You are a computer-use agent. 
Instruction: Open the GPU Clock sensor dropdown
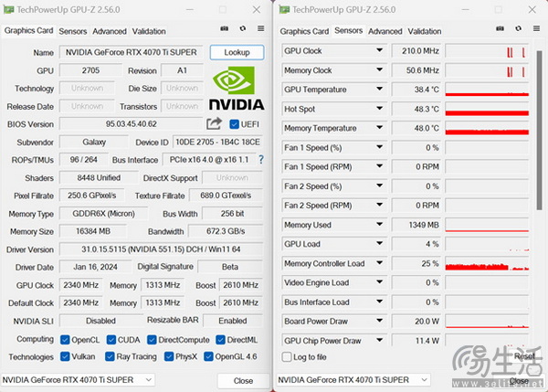[379, 50]
